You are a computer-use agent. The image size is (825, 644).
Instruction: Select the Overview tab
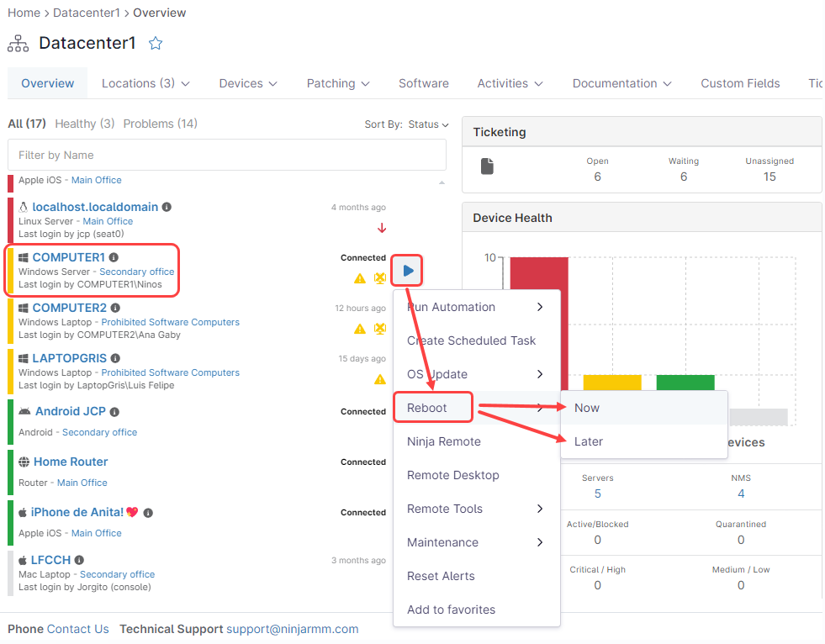pos(47,83)
